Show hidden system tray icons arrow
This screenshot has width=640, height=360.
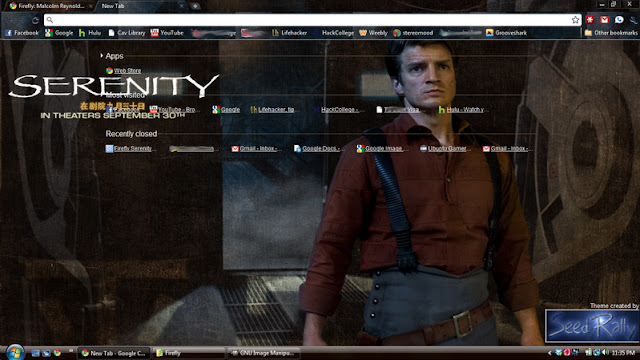[549, 353]
